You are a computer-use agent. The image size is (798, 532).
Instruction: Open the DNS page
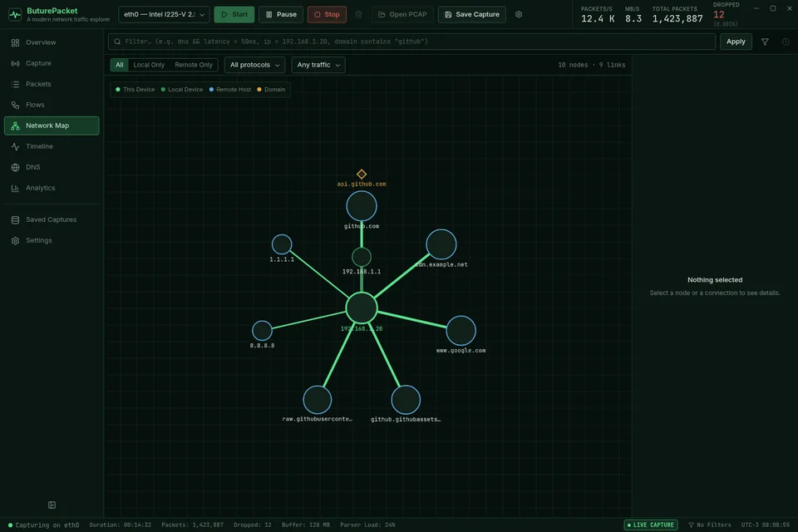pyautogui.click(x=52, y=167)
